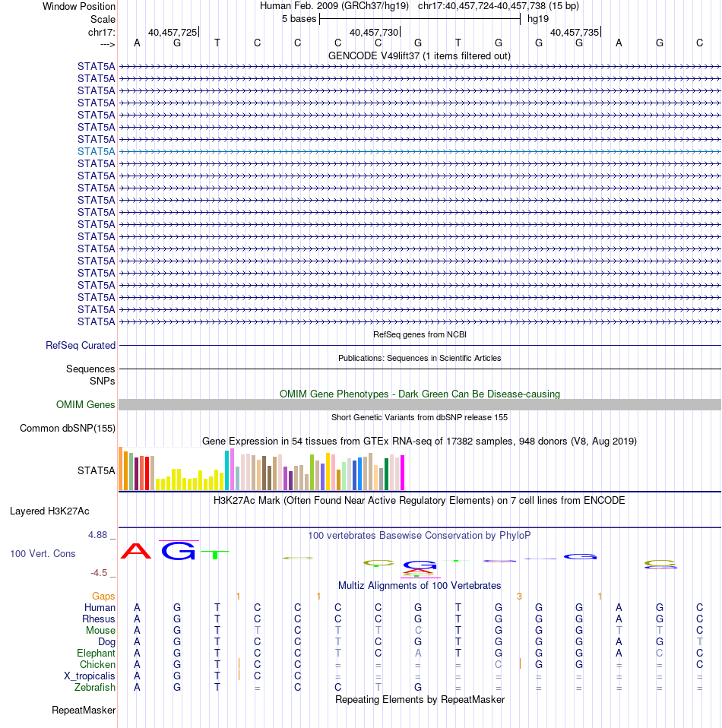Click 'Human Feb. 2009 (GRCh37/hg19)' header text
The width and height of the screenshot is (722, 728).
[x=334, y=6]
